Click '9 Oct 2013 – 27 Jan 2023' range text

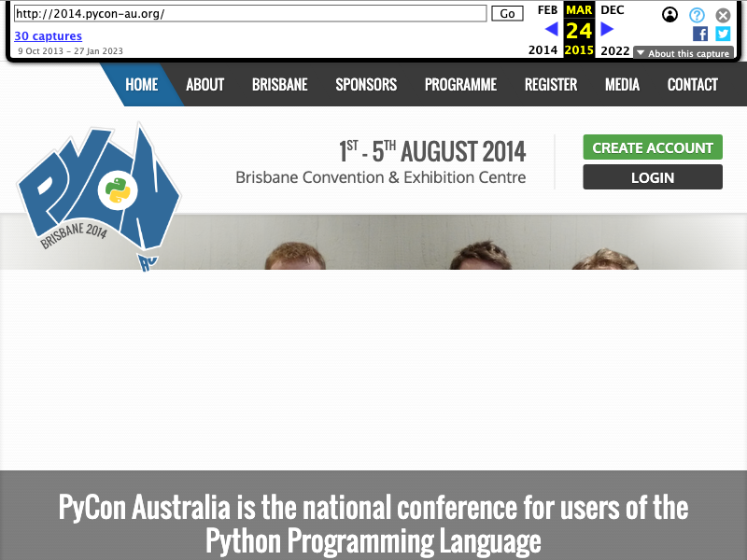[71, 51]
